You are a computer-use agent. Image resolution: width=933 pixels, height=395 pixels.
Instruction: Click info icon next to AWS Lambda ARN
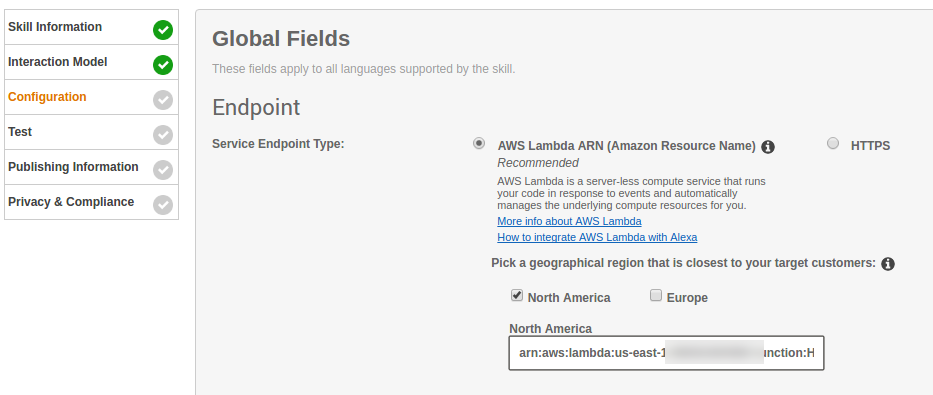coord(768,147)
